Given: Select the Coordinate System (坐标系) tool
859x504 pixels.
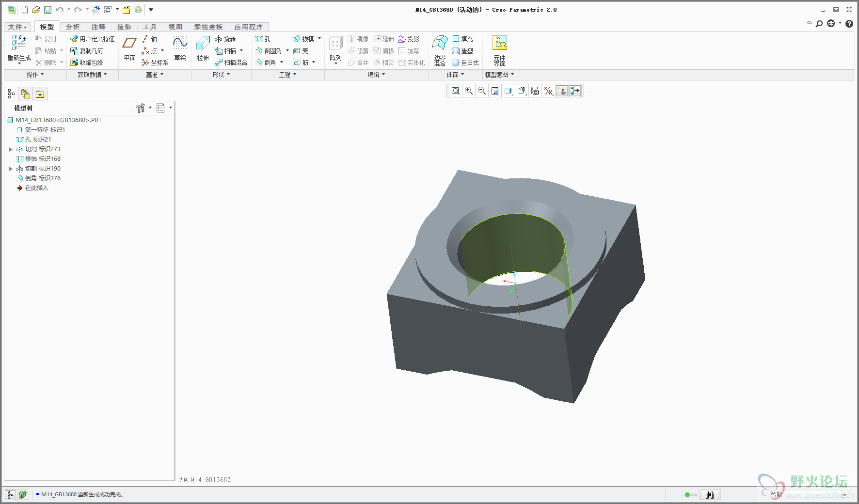Looking at the screenshot, I should coord(155,63).
